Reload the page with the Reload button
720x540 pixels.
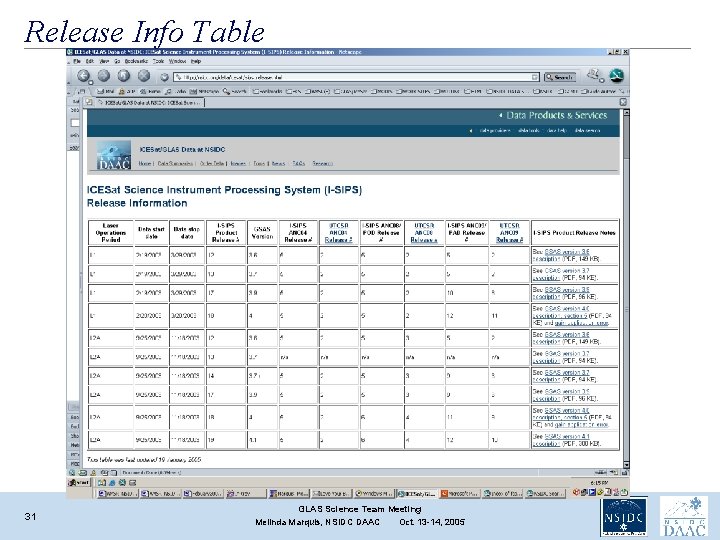click(x=124, y=76)
